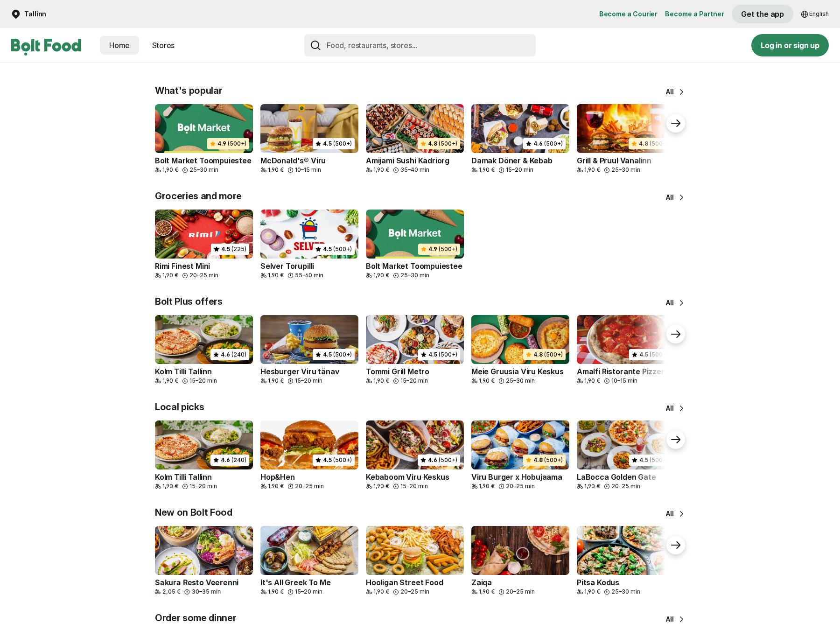
Task: Click the Zaiqa restaurant name
Action: (x=482, y=582)
